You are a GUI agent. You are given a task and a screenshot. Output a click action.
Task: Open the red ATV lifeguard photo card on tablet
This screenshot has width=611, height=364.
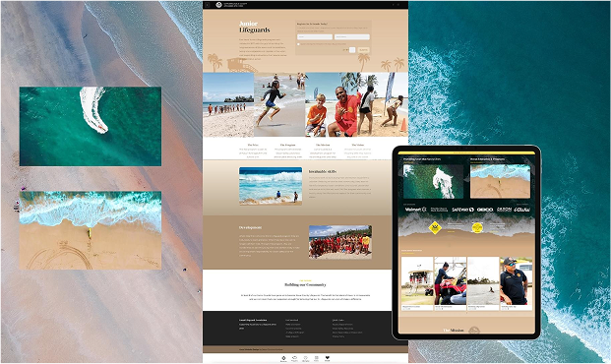[x=451, y=283]
